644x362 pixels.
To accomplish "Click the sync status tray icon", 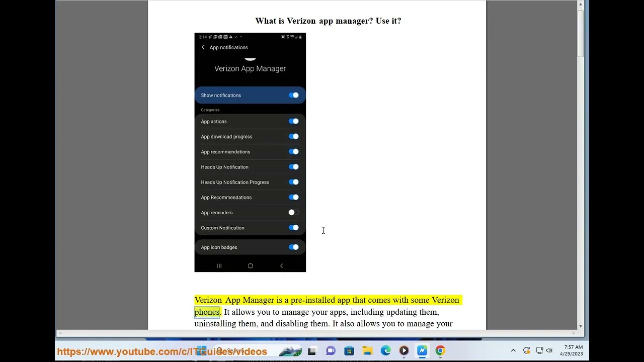I will (526, 350).
